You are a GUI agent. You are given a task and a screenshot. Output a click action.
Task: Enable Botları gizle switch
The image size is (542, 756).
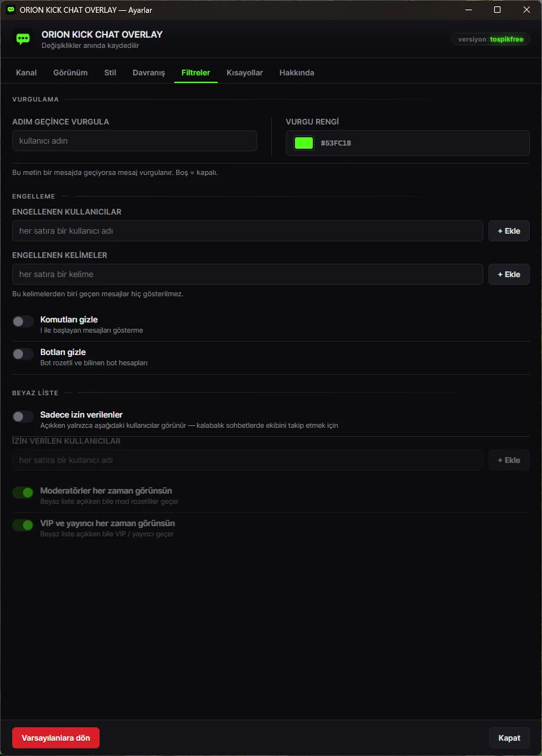click(23, 354)
